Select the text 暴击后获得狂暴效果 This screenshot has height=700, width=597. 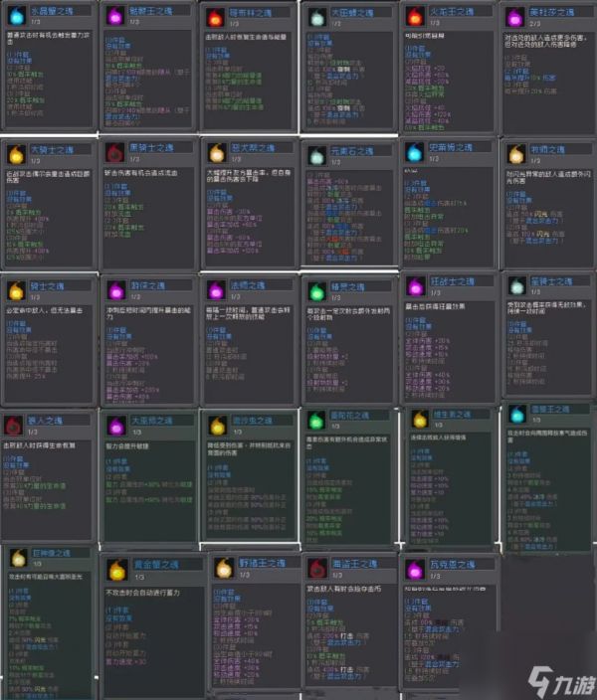(435, 306)
